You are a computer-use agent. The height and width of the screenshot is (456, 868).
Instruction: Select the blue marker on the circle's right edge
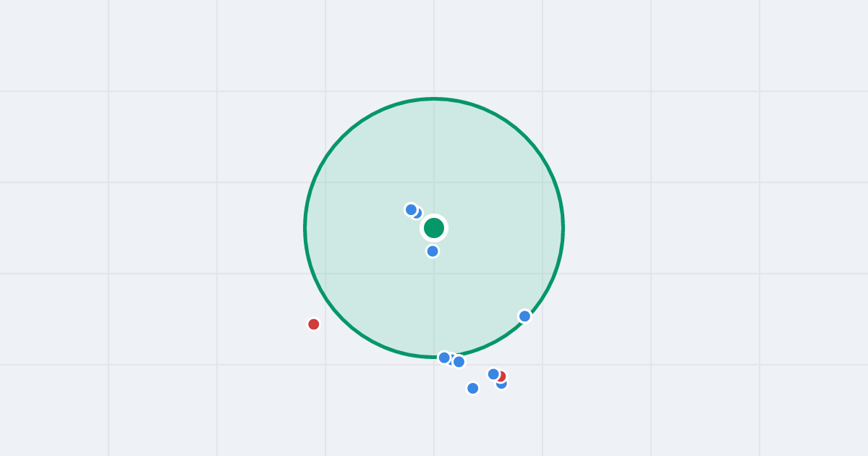pyautogui.click(x=525, y=316)
